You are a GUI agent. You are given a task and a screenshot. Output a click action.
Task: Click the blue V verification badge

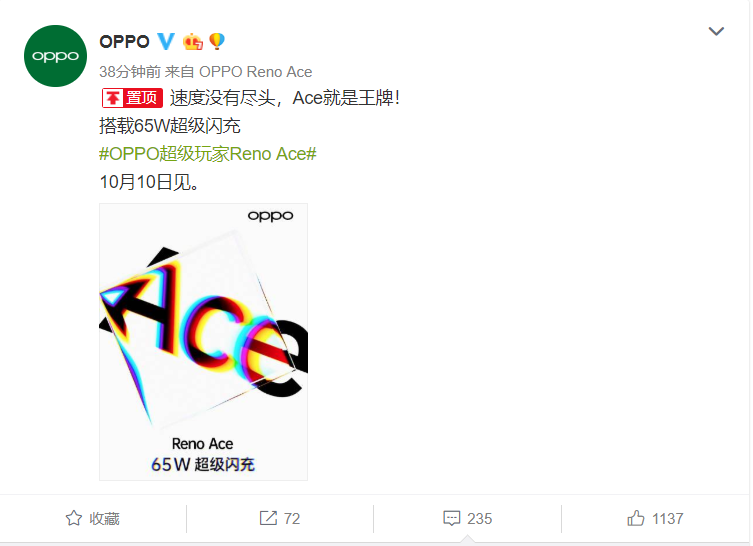click(166, 42)
